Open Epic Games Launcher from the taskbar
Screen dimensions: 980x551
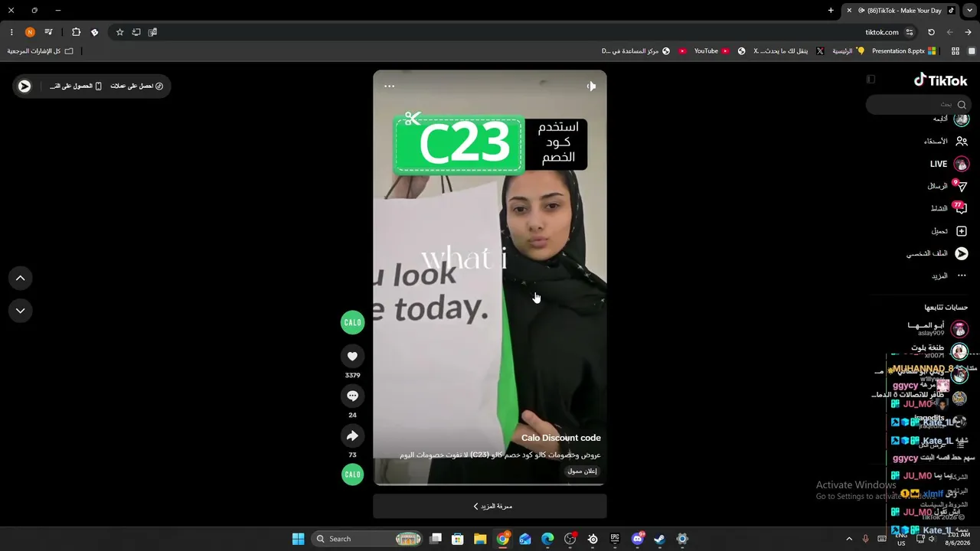click(x=615, y=539)
